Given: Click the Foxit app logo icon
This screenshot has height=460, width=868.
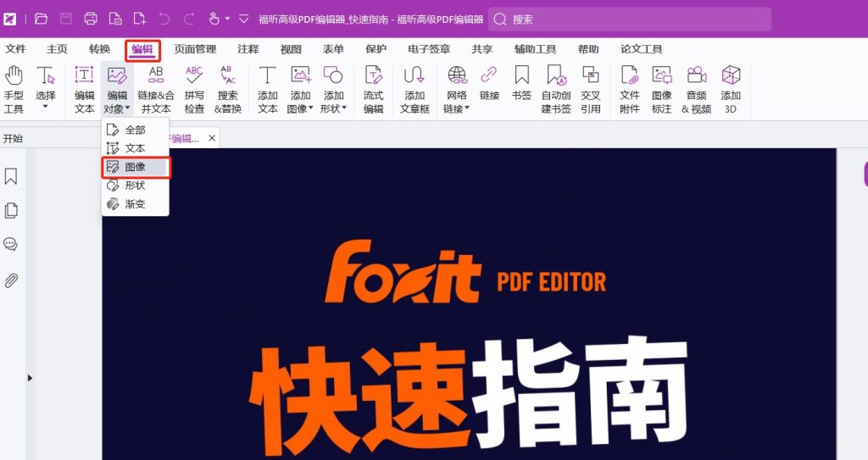Looking at the screenshot, I should [9, 19].
